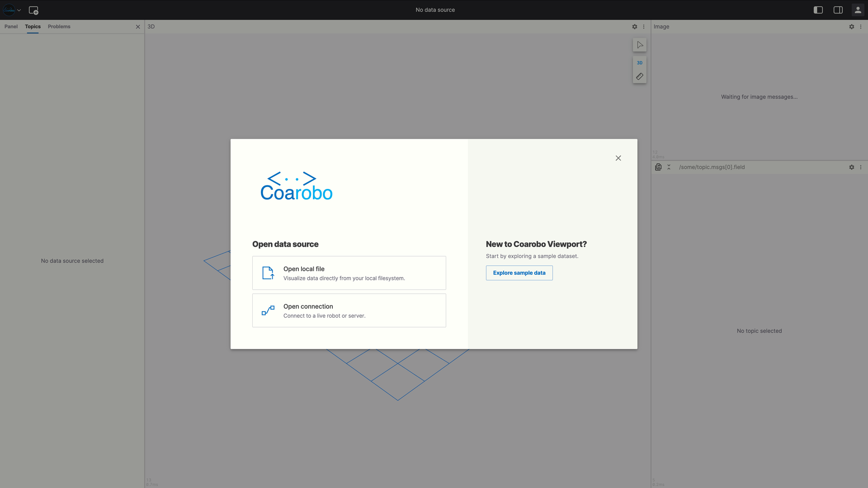Toggle the left sidebar visibility
This screenshot has height=488, width=868.
pos(818,9)
